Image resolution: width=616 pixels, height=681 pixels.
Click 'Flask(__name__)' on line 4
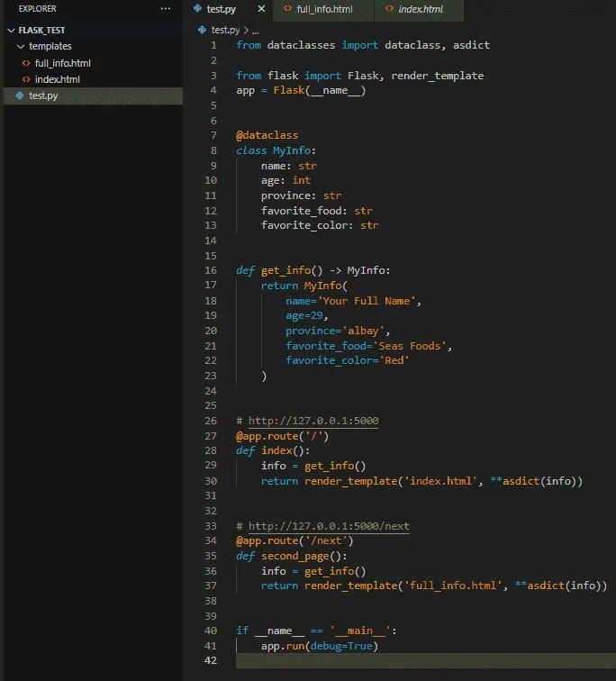point(320,90)
